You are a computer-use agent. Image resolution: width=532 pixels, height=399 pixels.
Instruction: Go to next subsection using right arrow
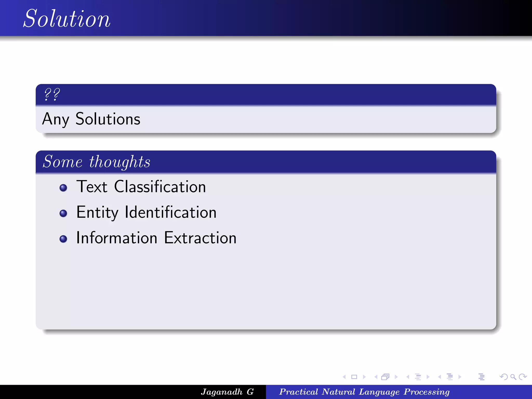[428, 377]
